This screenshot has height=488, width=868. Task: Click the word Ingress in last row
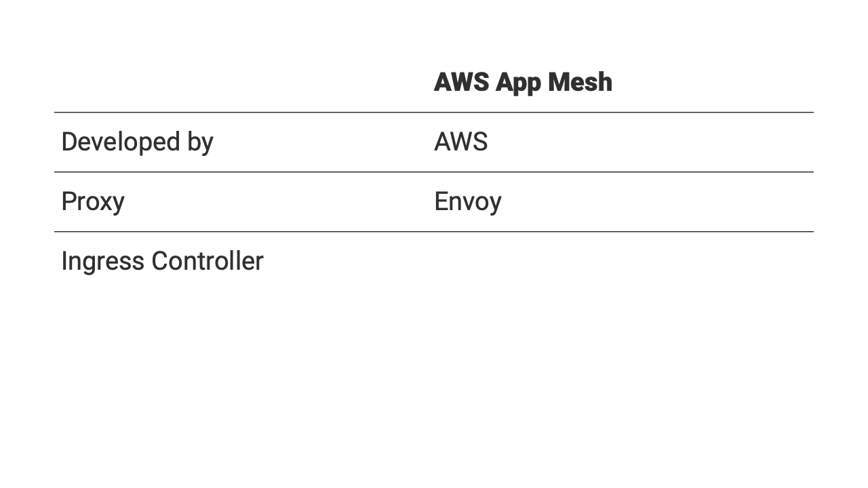[102, 261]
